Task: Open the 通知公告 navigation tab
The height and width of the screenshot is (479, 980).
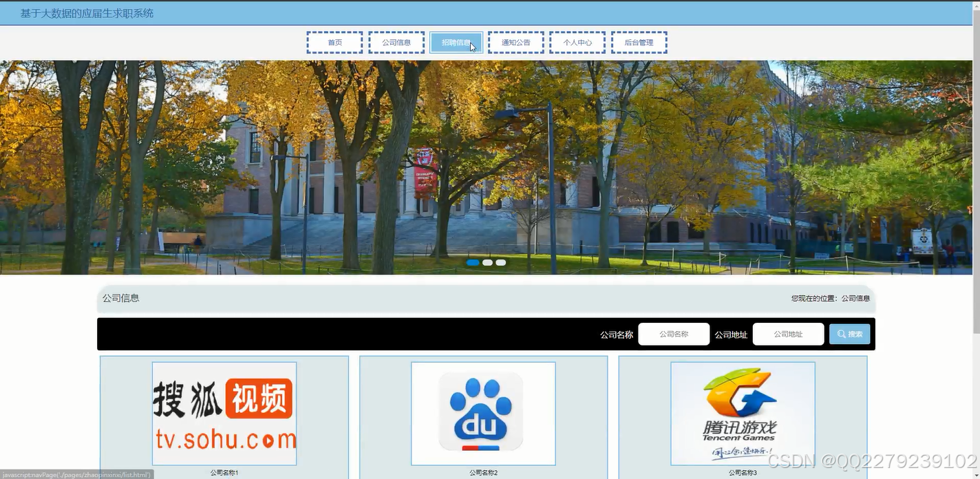Action: 516,43
